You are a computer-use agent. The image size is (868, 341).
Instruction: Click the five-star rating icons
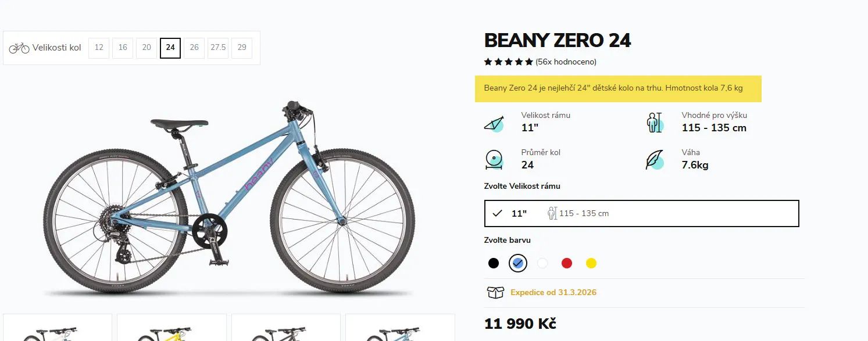(x=508, y=62)
